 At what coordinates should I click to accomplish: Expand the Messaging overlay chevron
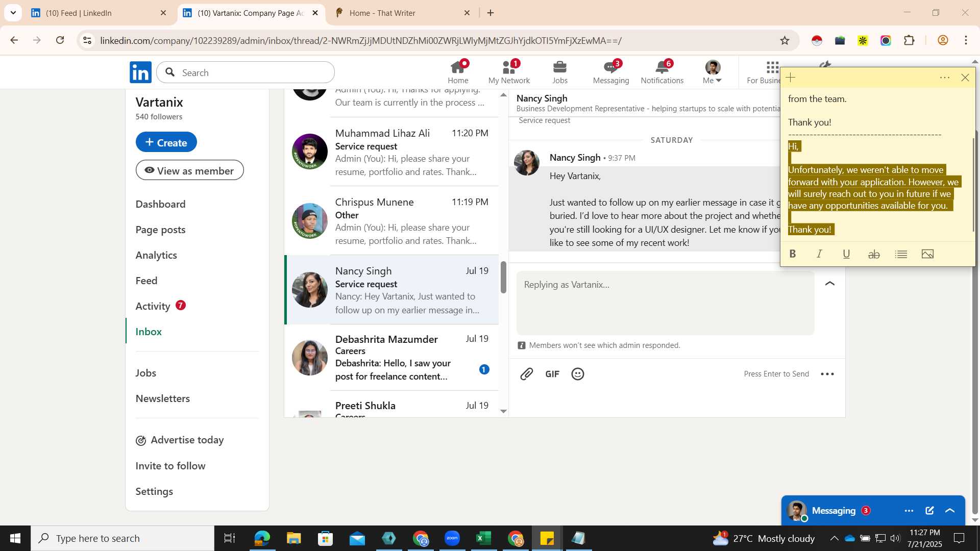[950, 511]
